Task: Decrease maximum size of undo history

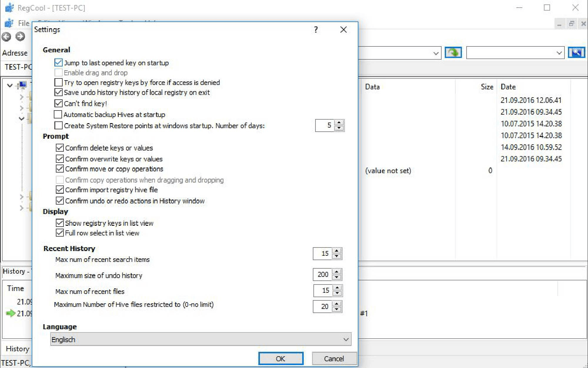Action: (x=337, y=277)
